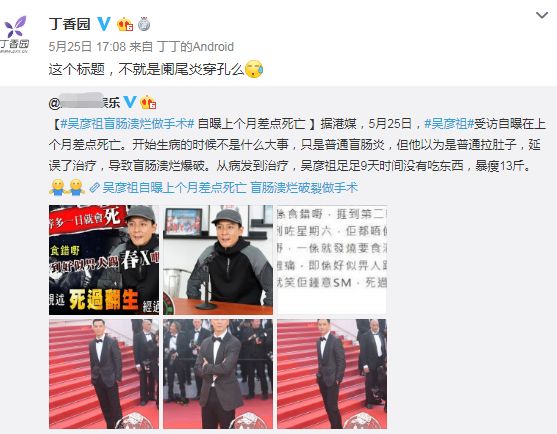Image resolution: width=557 pixels, height=434 pixels.
Task: Click the silver medal icon beside 丁香园
Action: coord(144,24)
